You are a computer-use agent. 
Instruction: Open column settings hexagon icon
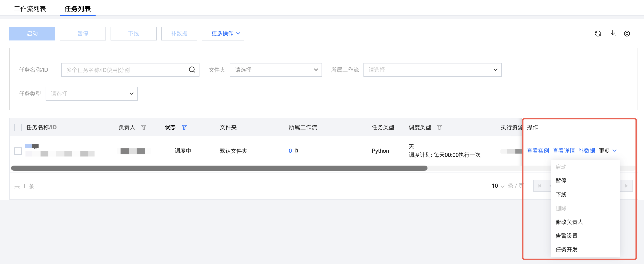(x=627, y=33)
